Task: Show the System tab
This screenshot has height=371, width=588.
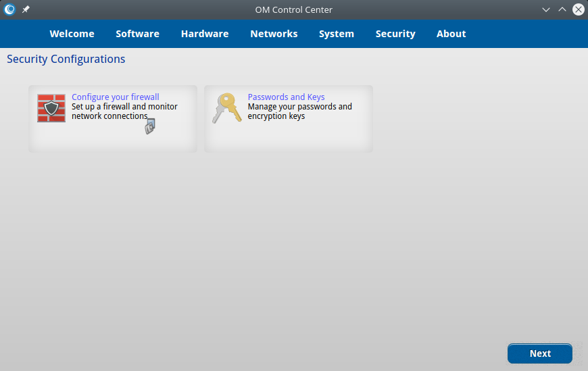Action: tap(337, 34)
